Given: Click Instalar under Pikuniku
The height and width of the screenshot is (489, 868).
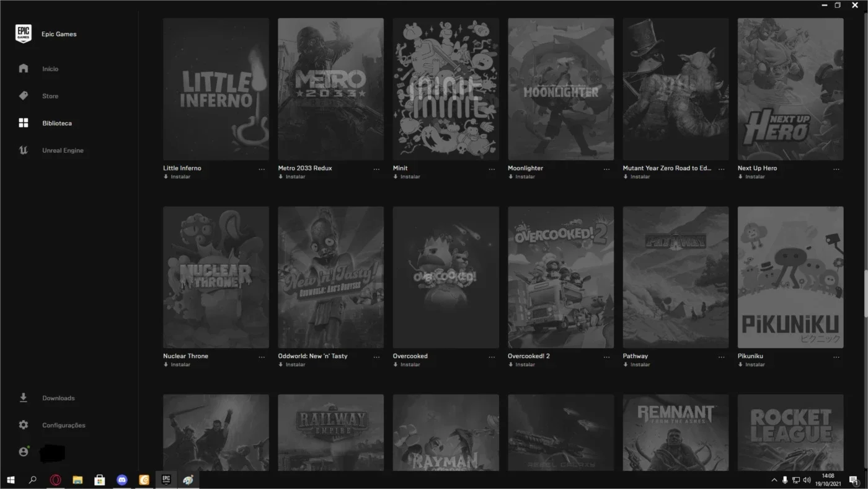Looking at the screenshot, I should (751, 365).
